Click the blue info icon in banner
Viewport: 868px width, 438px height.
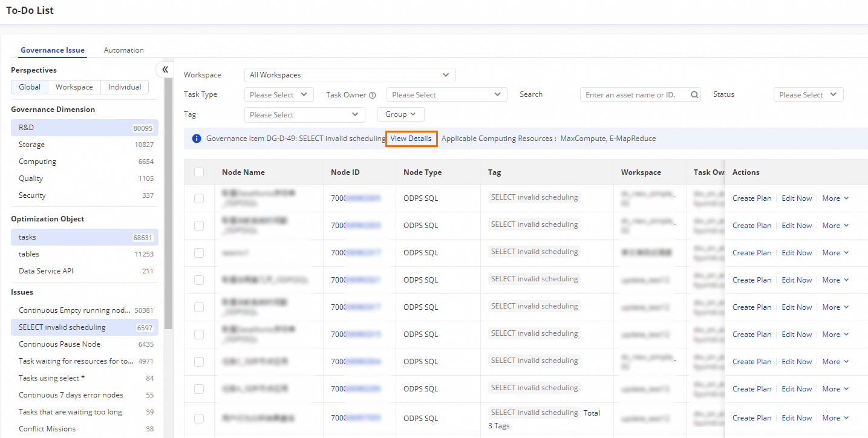[x=196, y=139]
